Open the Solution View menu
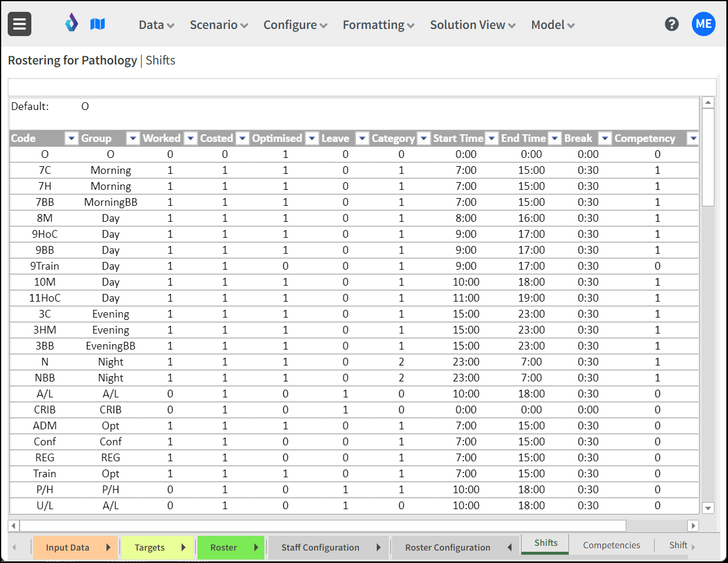This screenshot has width=728, height=563. pyautogui.click(x=473, y=25)
